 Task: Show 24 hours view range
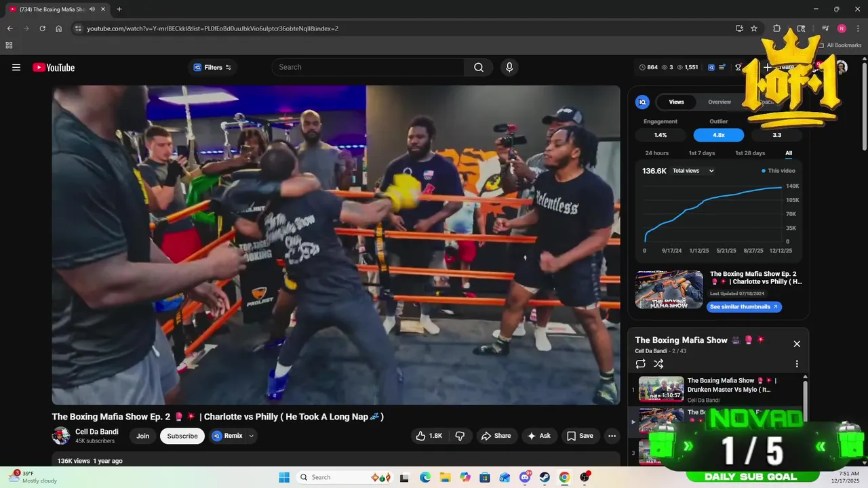point(656,153)
